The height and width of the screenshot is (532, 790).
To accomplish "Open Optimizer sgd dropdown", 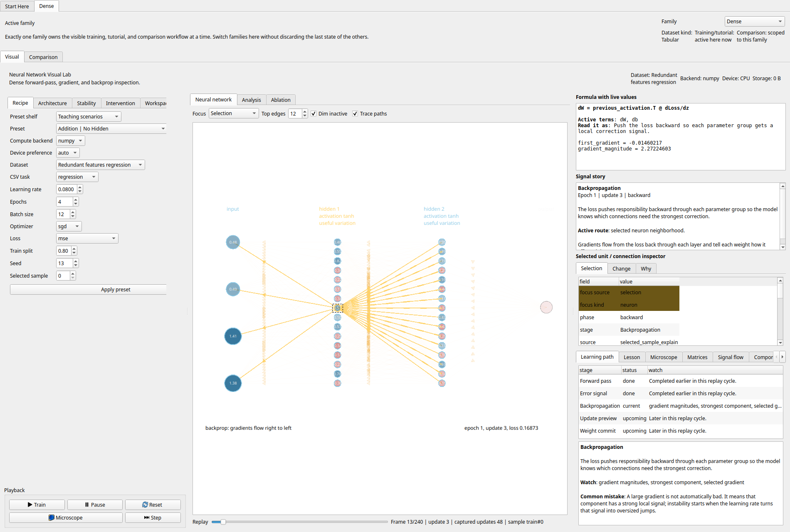I will 69,226.
